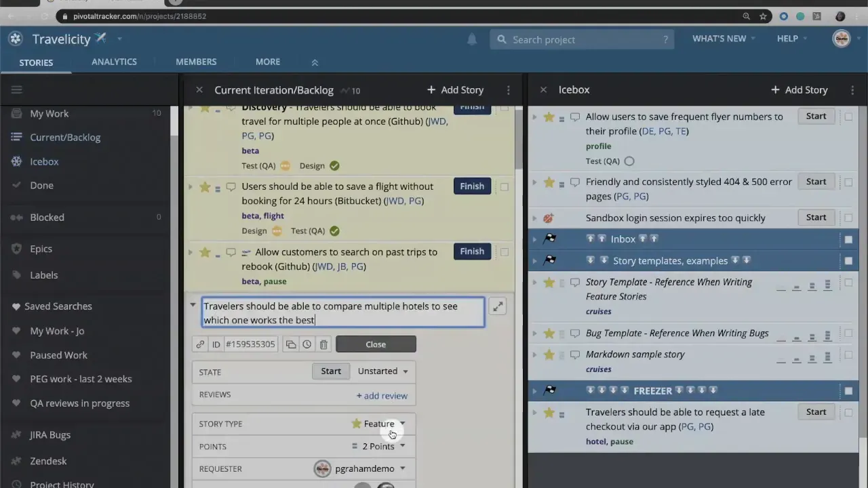Click the add review link
This screenshot has width=868, height=488.
[381, 396]
